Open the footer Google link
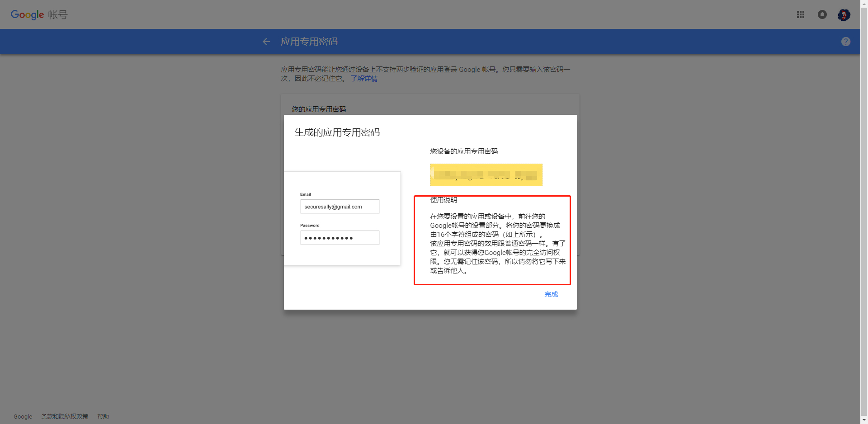 pos(23,416)
